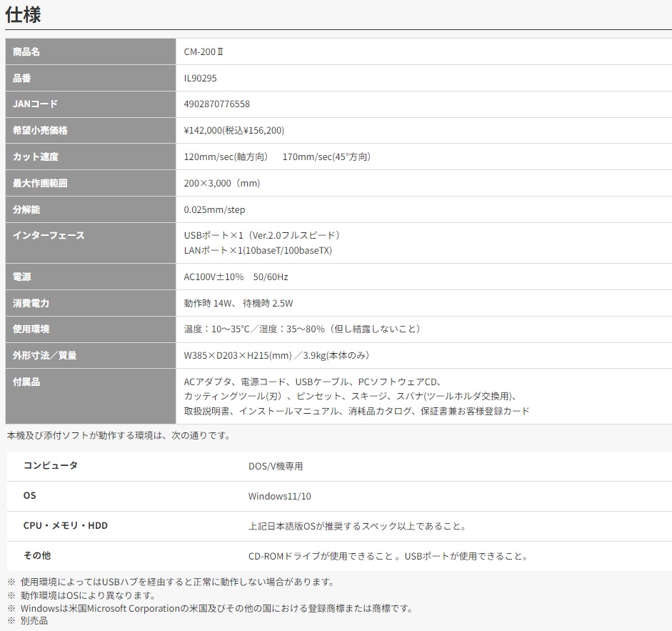This screenshot has height=631, width=672.
Task: Click the ※ 別売品 footnote
Action: click(x=28, y=621)
